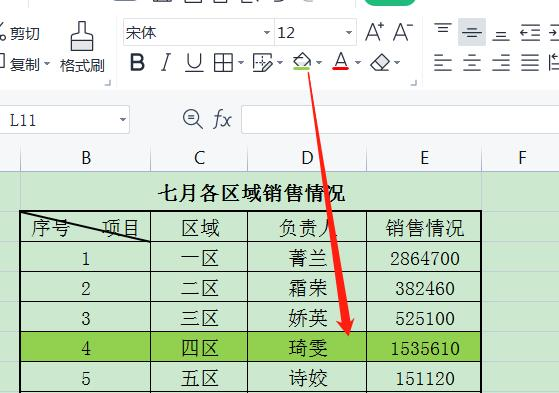Align text right

[501, 63]
